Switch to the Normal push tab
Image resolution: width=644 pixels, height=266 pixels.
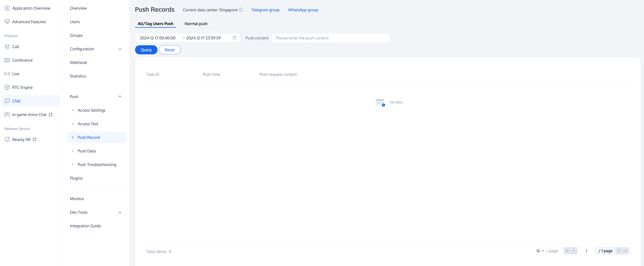pos(196,24)
